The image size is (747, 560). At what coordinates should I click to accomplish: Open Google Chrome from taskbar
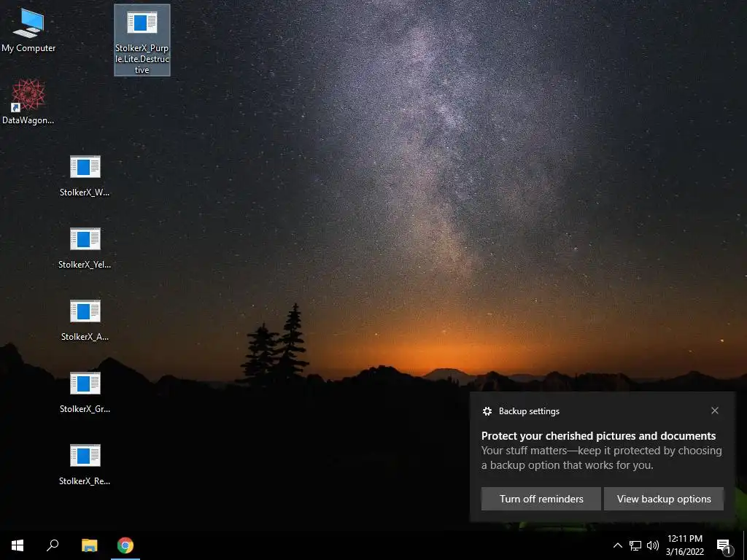pos(125,545)
